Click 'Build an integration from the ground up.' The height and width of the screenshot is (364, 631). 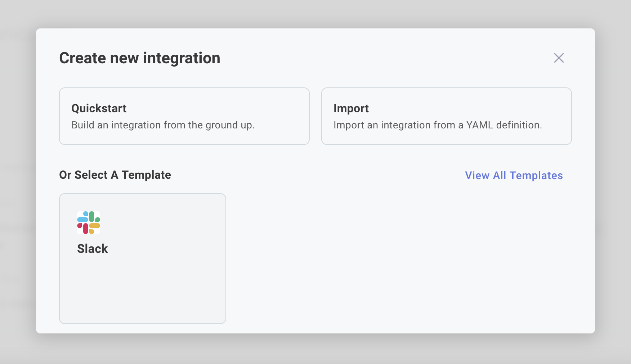coord(163,125)
